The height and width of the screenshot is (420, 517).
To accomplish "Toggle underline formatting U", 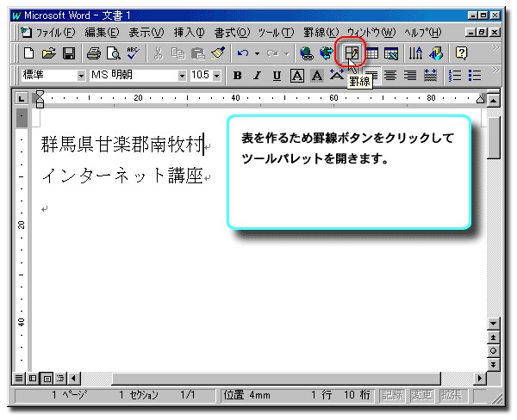I will tap(277, 76).
